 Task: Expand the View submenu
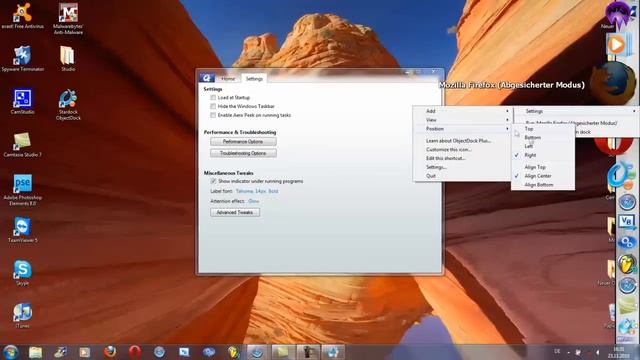point(462,120)
